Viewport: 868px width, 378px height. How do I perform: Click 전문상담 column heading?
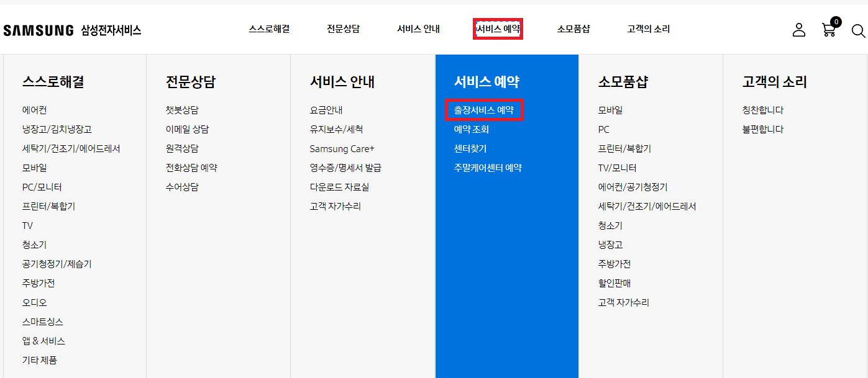click(190, 82)
